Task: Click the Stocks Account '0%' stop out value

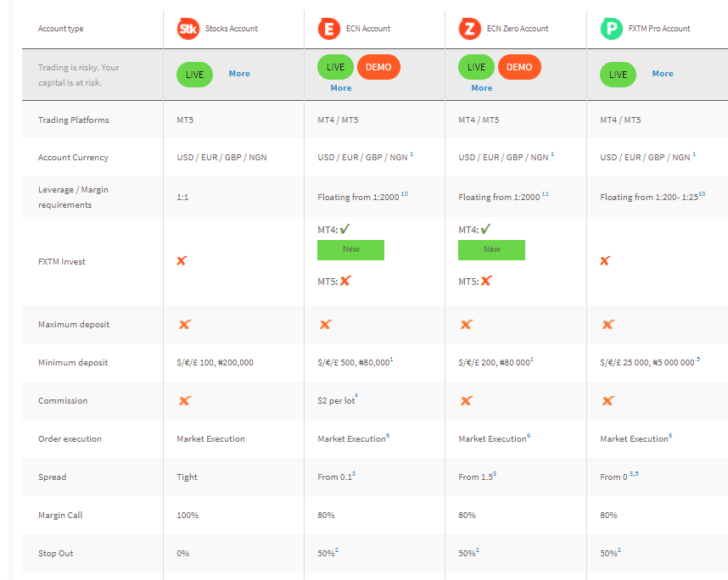Action: [183, 553]
